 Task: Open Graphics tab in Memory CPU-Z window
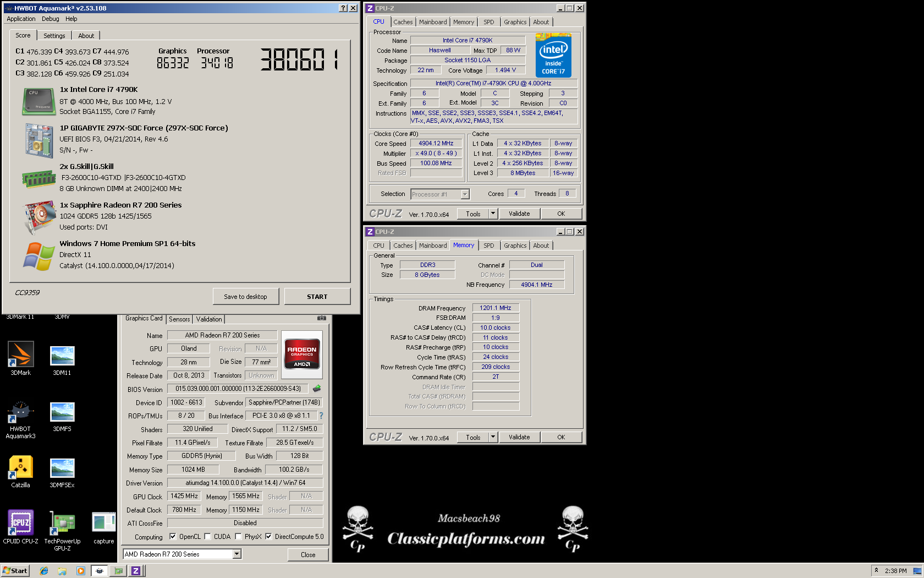pyautogui.click(x=515, y=246)
